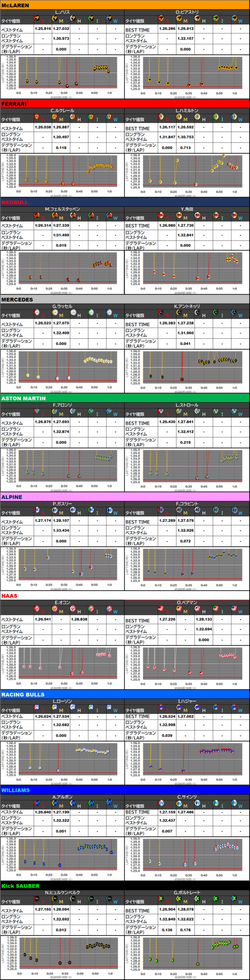Click the McLAREN team header
The width and height of the screenshot is (250, 980).
pos(125,5)
